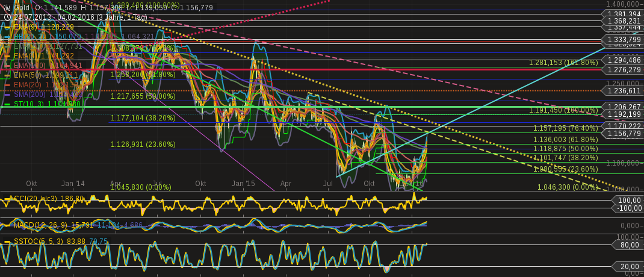Select Fibonacci label 1.080,555 (23.60%)
The width and height of the screenshot is (644, 277).
point(566,169)
